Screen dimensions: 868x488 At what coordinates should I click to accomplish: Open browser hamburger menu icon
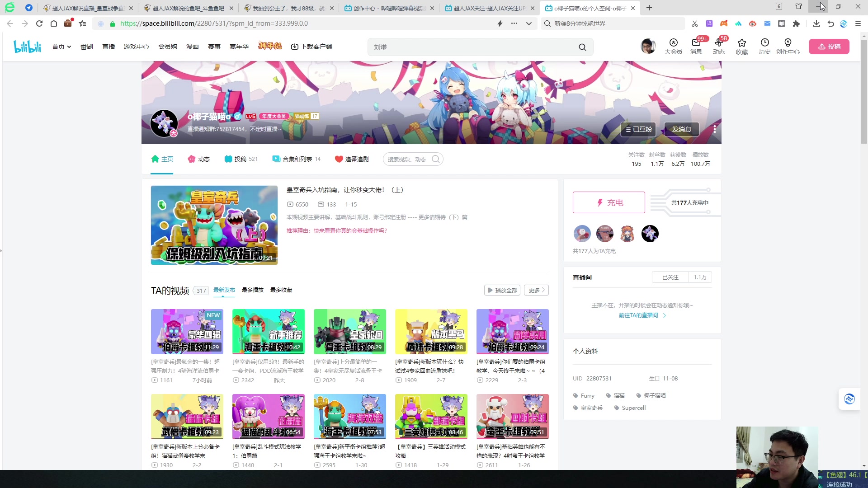click(858, 23)
